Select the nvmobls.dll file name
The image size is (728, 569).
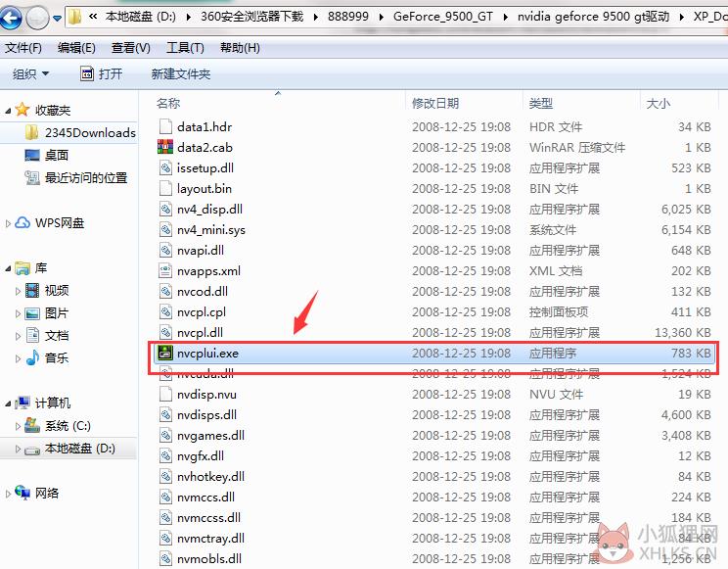click(209, 558)
